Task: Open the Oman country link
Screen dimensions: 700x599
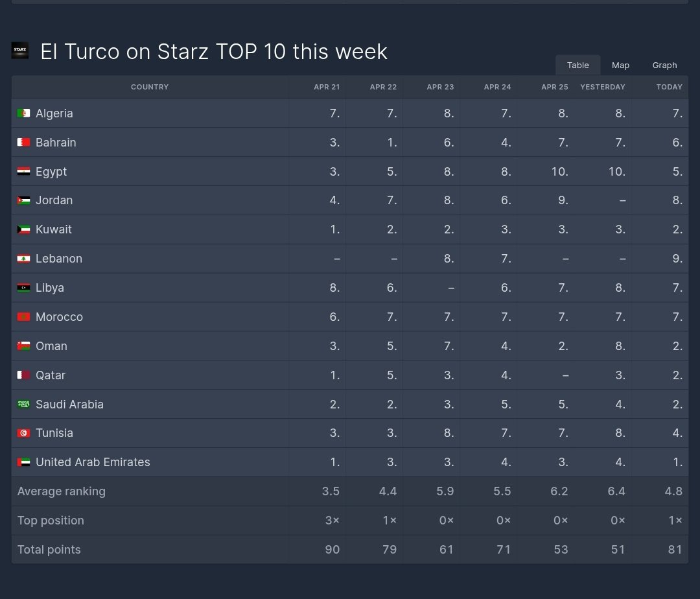Action: (51, 346)
